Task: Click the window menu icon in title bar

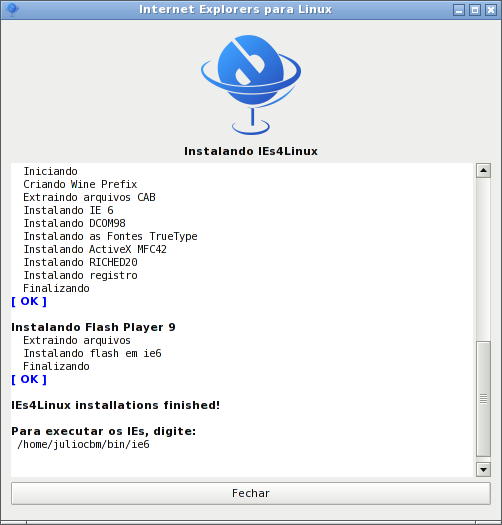Action: [x=12, y=9]
